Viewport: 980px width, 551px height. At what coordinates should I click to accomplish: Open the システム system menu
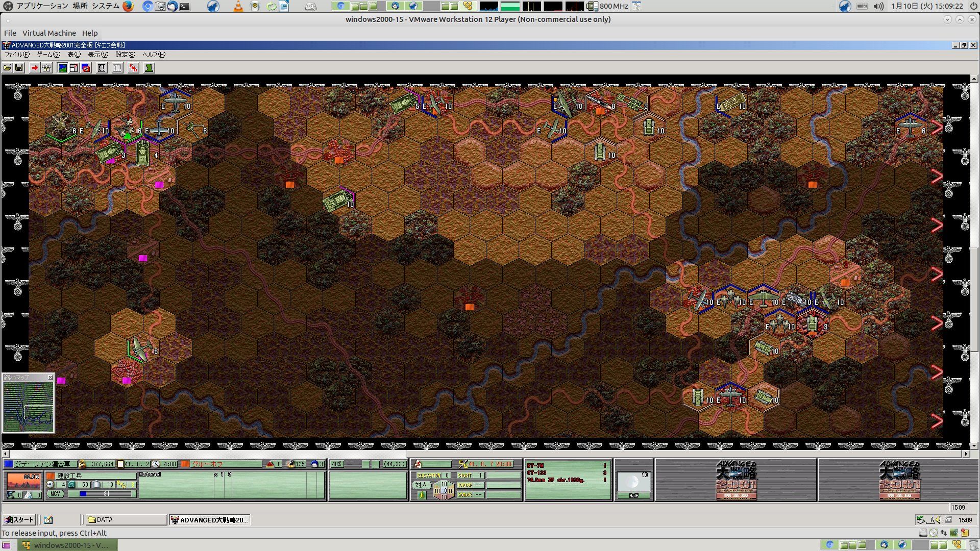coord(106,6)
